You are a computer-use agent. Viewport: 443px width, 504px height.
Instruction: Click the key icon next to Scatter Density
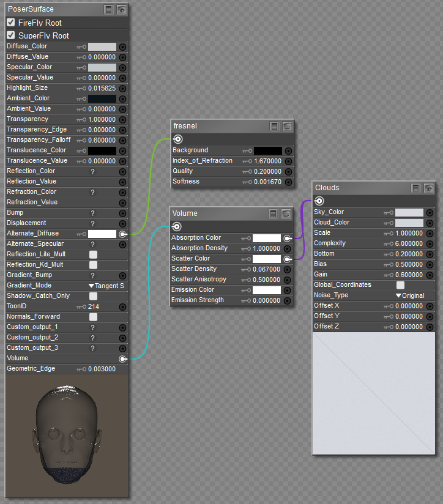[x=245, y=269]
